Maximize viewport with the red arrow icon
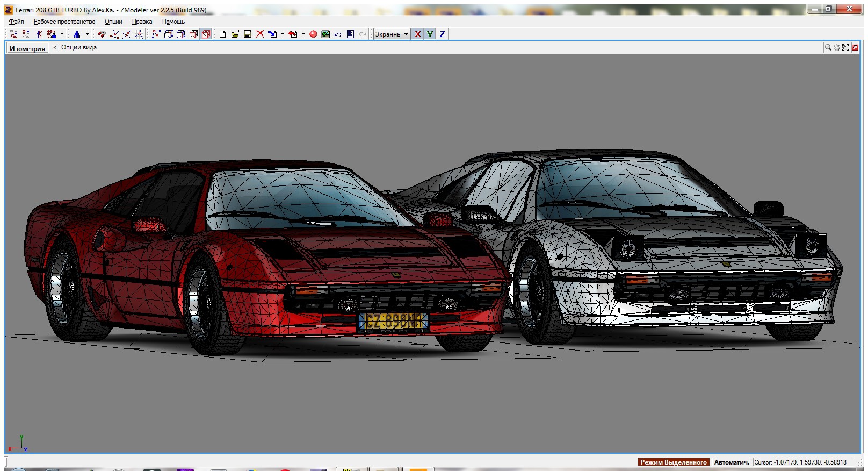The width and height of the screenshot is (868, 471). coord(855,48)
